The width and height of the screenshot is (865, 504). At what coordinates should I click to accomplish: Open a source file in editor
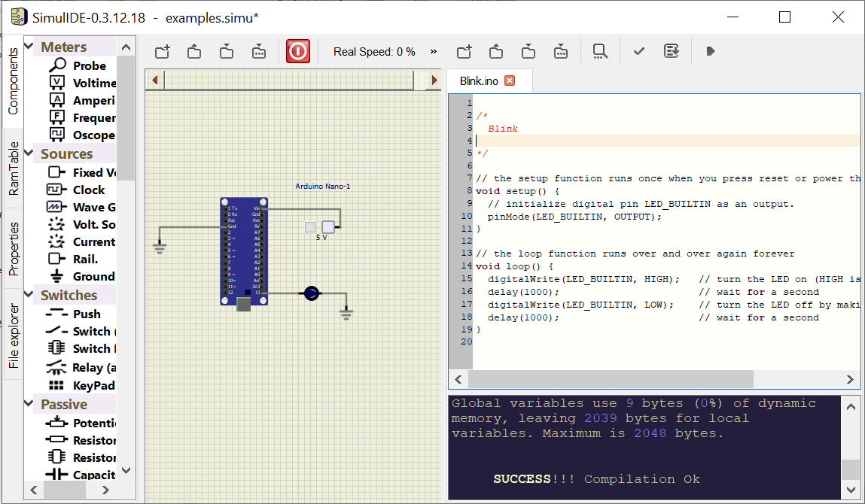pyautogui.click(x=496, y=52)
